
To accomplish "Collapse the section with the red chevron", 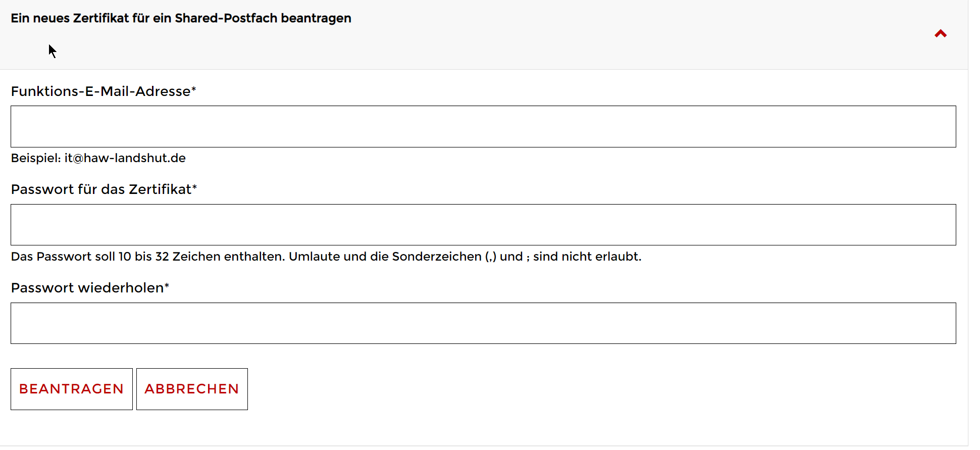I will point(940,34).
